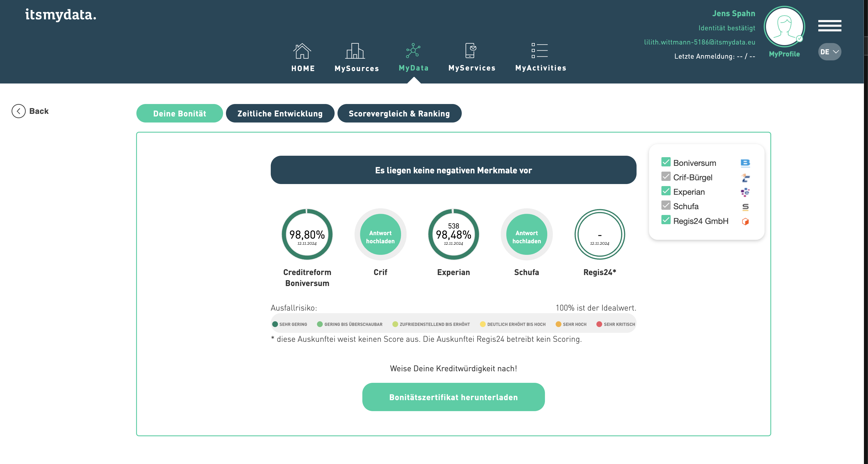The width and height of the screenshot is (868, 464).
Task: Open the MyActivities list icon
Action: (539, 51)
